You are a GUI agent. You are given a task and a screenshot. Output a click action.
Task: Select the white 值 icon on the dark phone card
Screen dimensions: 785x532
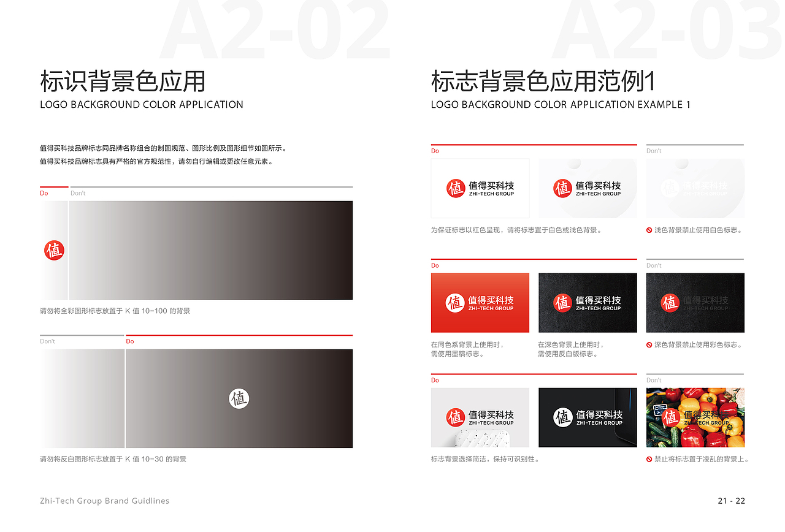(563, 417)
